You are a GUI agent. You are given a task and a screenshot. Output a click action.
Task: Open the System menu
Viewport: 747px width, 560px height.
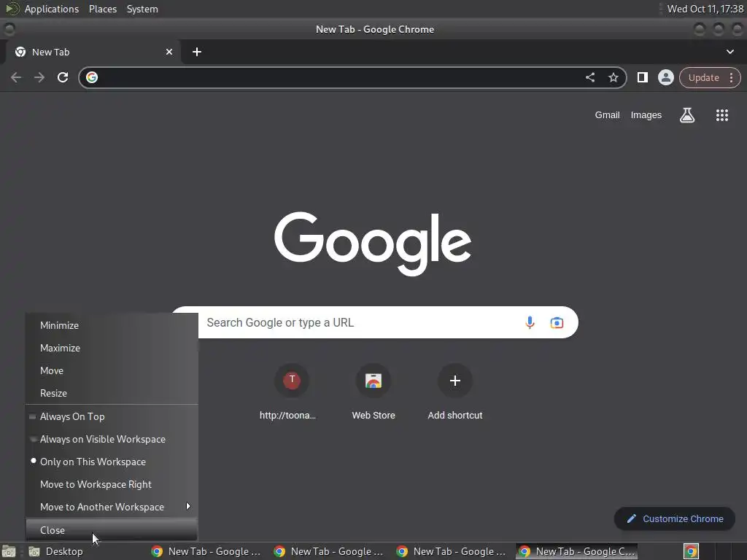pos(142,9)
